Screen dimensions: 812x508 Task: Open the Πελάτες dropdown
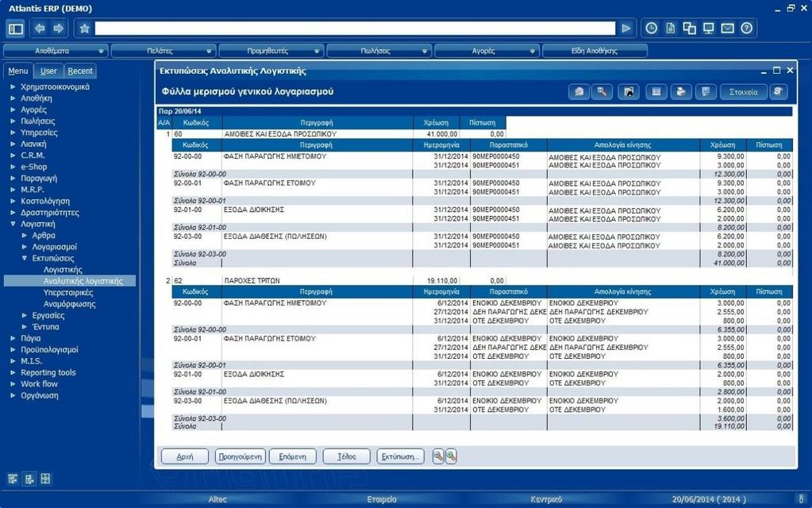click(164, 51)
